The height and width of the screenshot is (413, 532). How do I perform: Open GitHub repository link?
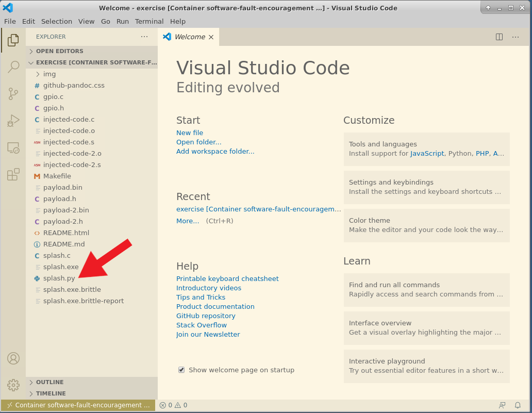(206, 316)
